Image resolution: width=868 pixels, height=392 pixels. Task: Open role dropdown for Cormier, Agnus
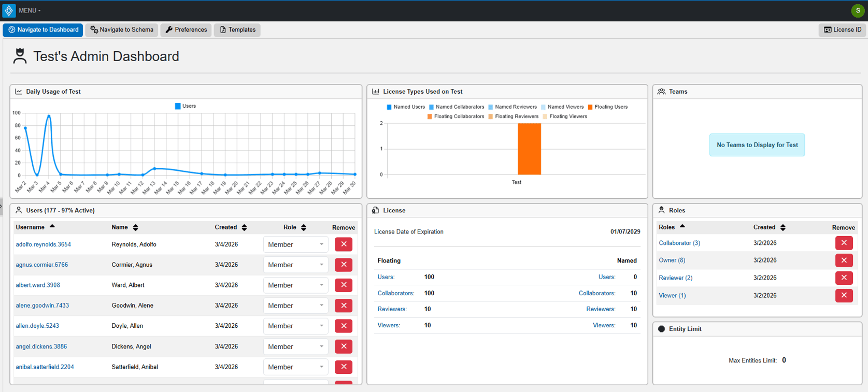pyautogui.click(x=295, y=265)
